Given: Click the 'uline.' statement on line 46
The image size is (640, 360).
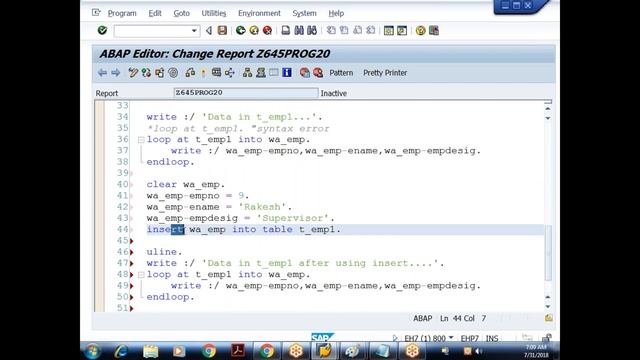Looking at the screenshot, I should (164, 252).
